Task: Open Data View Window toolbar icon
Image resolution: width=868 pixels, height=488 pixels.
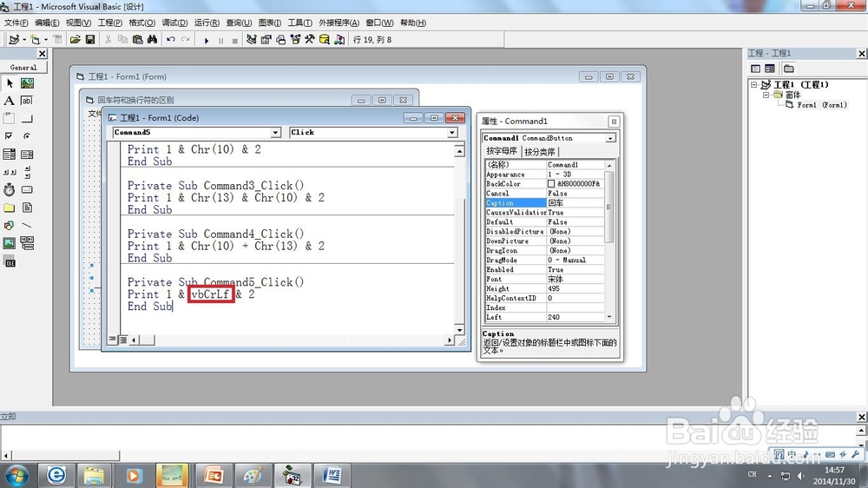Action: click(x=325, y=39)
